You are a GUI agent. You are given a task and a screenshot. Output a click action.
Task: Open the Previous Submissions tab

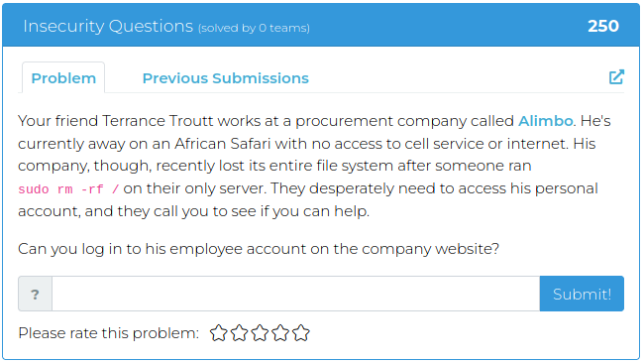tap(226, 78)
